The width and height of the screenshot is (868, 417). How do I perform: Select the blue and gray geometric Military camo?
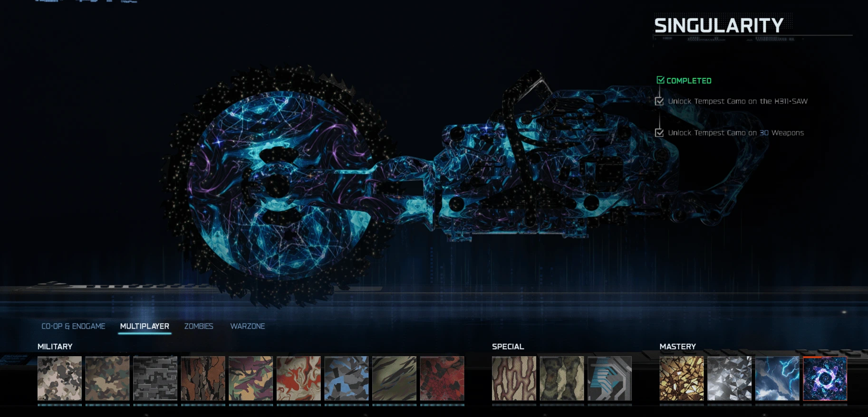tap(347, 379)
